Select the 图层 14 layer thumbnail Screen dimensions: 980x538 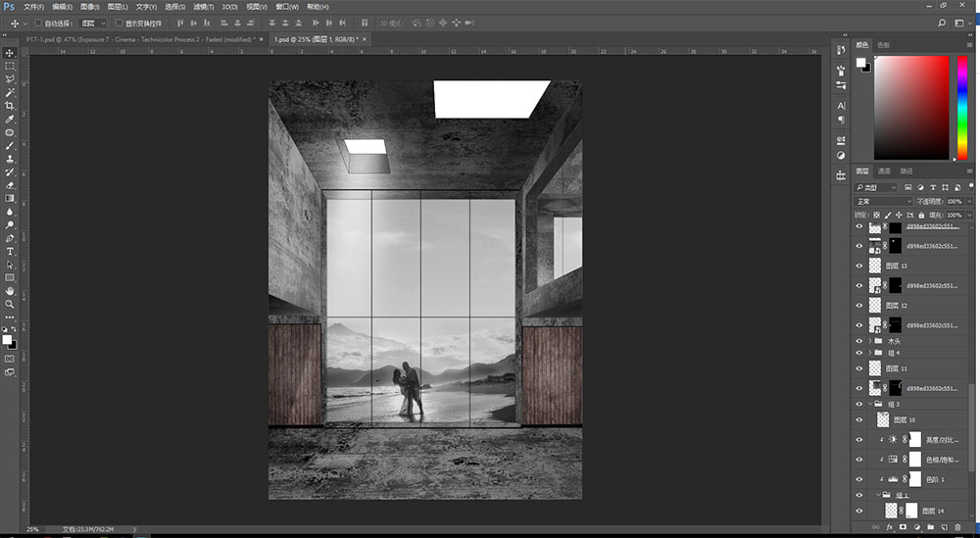coord(892,511)
